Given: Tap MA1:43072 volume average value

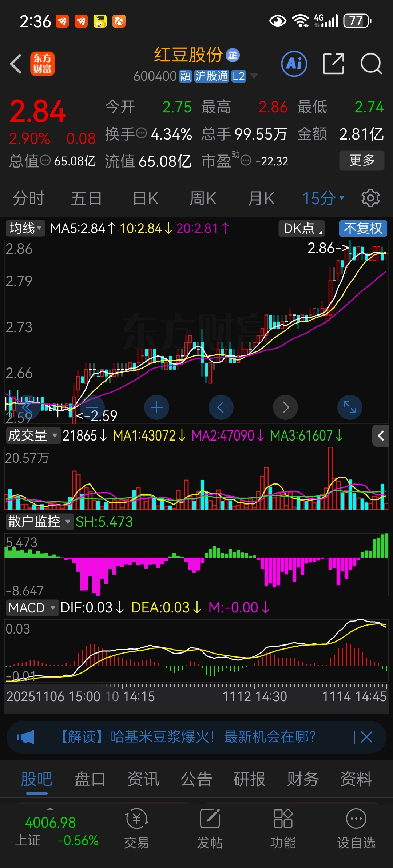Looking at the screenshot, I should point(149,435).
